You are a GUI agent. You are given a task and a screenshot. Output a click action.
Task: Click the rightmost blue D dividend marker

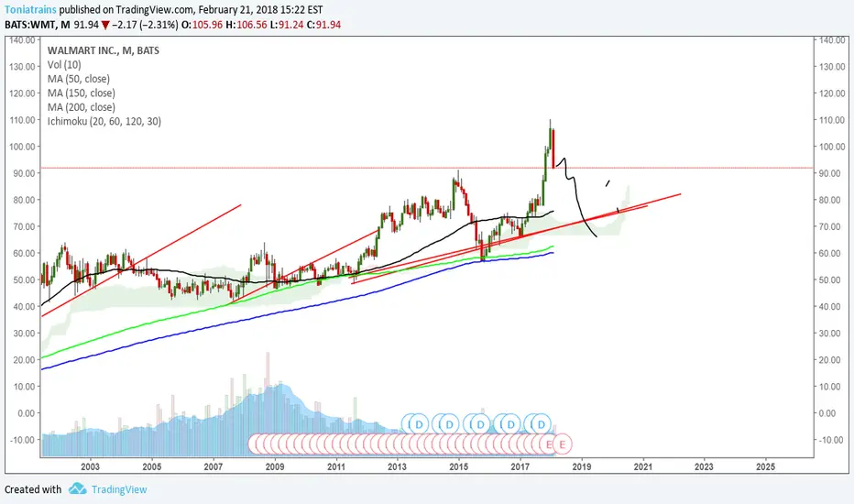point(542,424)
